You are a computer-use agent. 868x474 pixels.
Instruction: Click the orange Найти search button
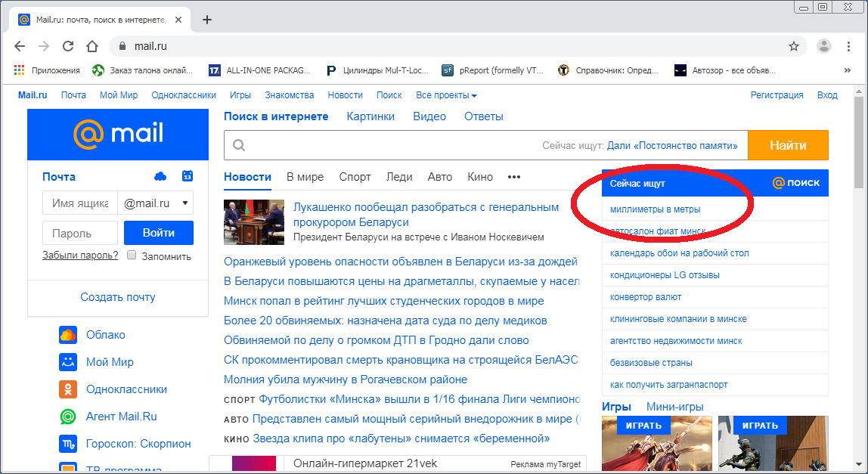(788, 145)
